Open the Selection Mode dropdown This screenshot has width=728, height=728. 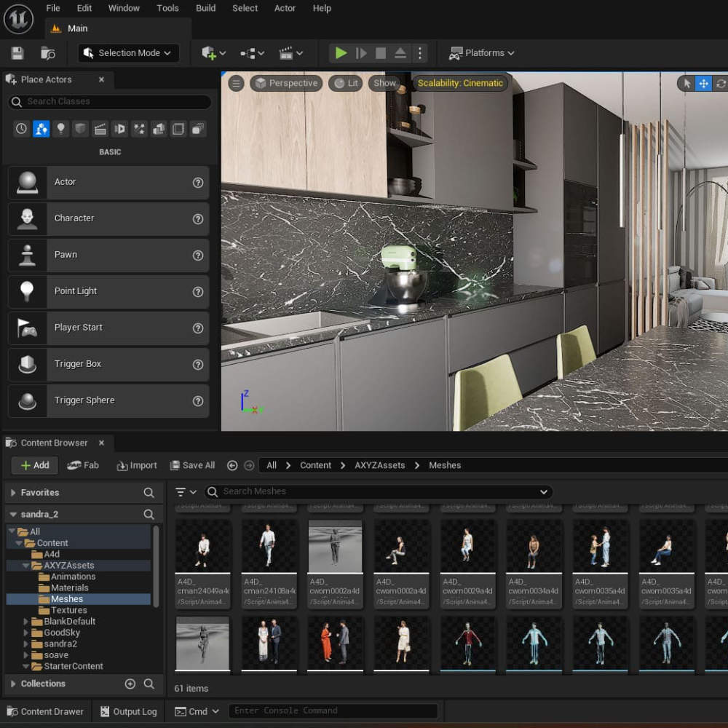tap(128, 53)
